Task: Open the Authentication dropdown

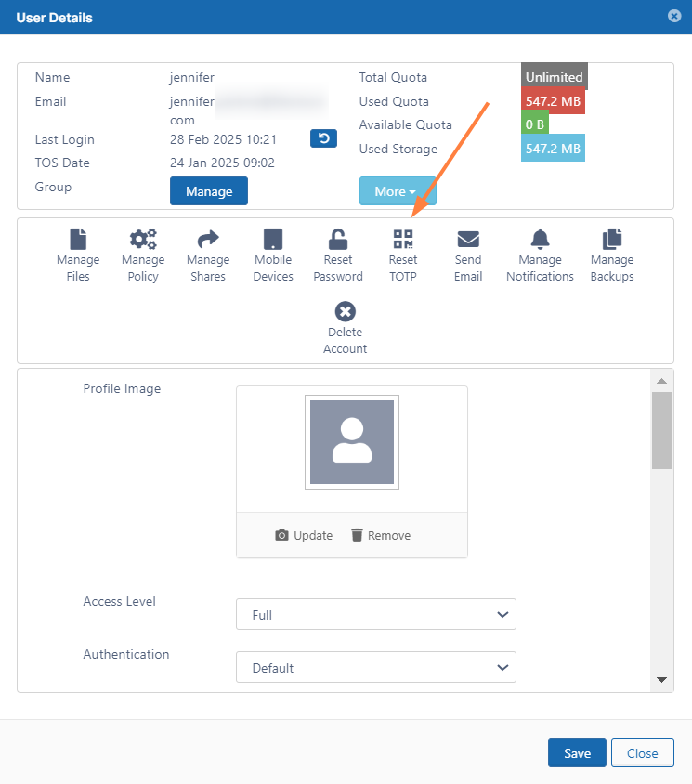Action: tap(376, 668)
